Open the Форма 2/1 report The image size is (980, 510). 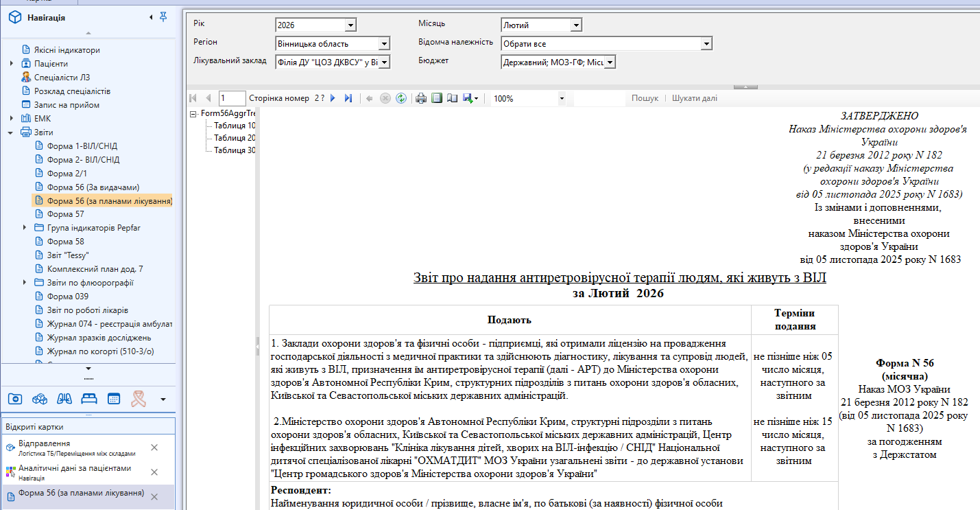click(66, 174)
